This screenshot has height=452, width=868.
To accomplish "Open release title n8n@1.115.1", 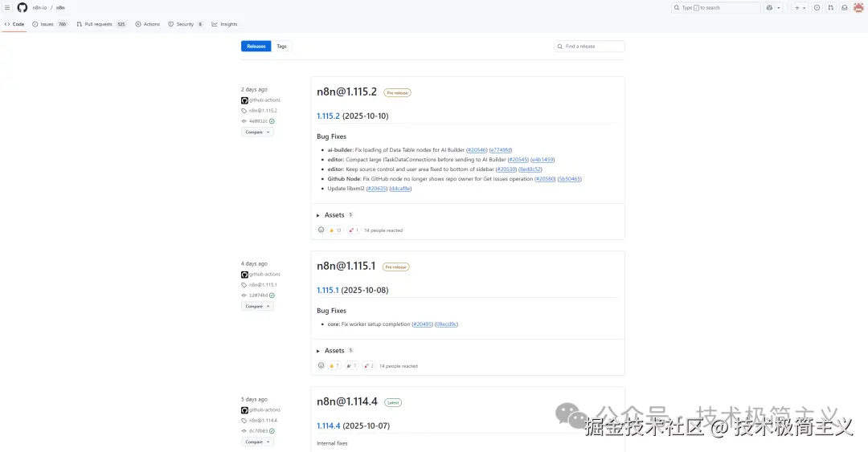I will tap(346, 266).
